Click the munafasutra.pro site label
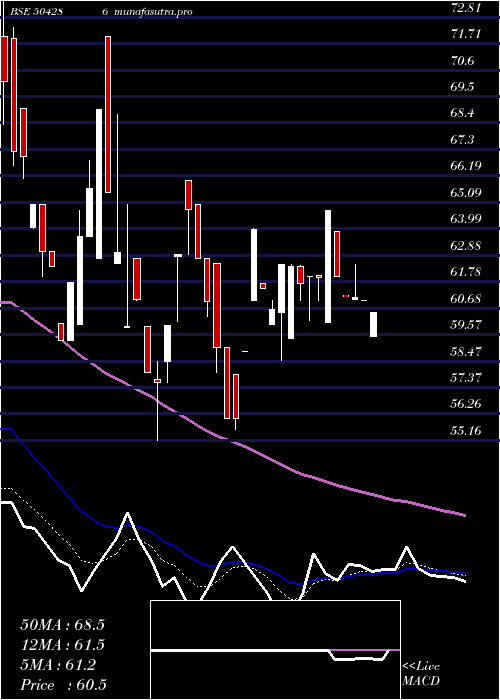The height and width of the screenshot is (700, 500). (x=154, y=12)
